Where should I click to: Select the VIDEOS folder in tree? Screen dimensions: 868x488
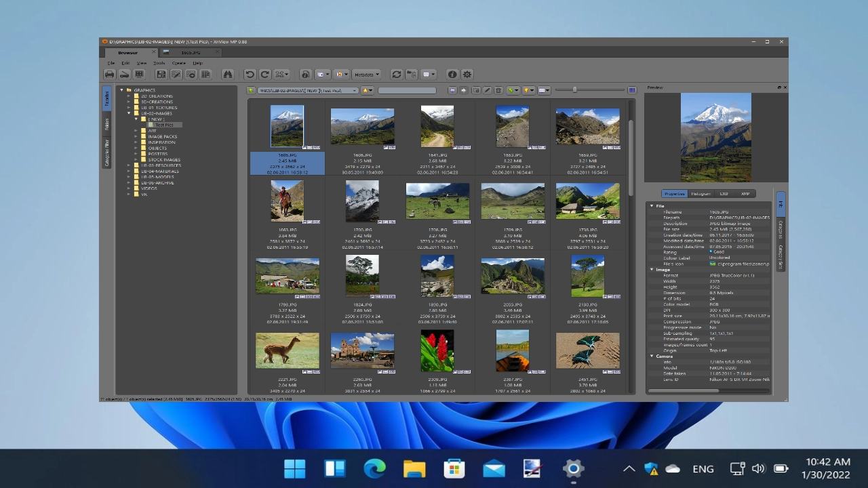tap(149, 188)
